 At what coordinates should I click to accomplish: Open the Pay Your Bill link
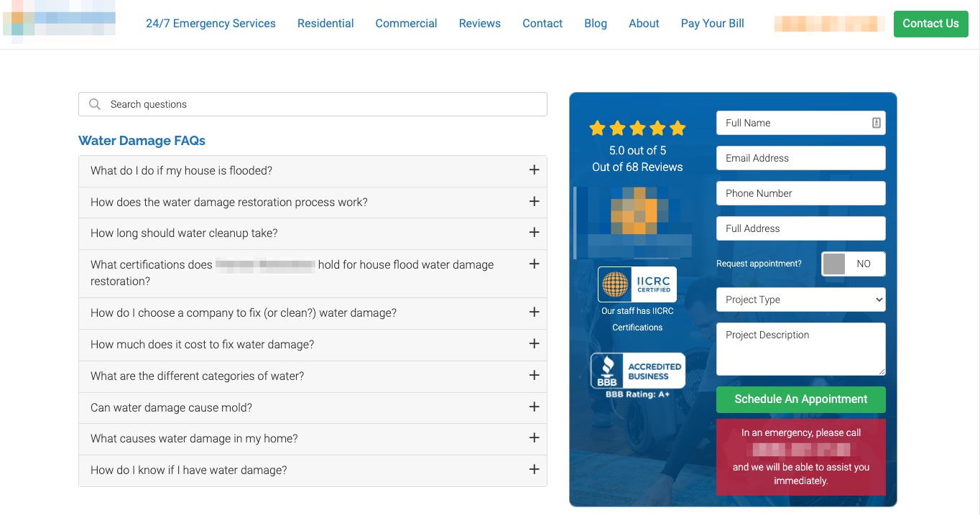coord(712,24)
